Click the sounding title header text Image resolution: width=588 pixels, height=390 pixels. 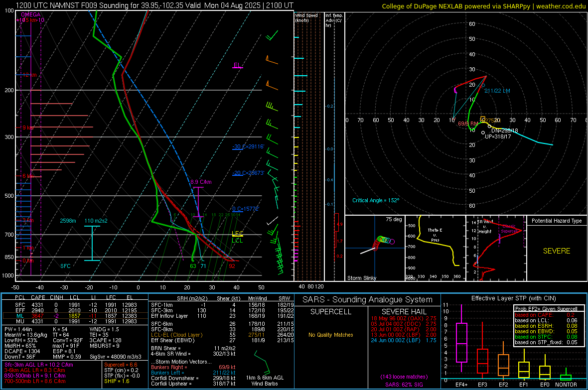tap(154, 5)
